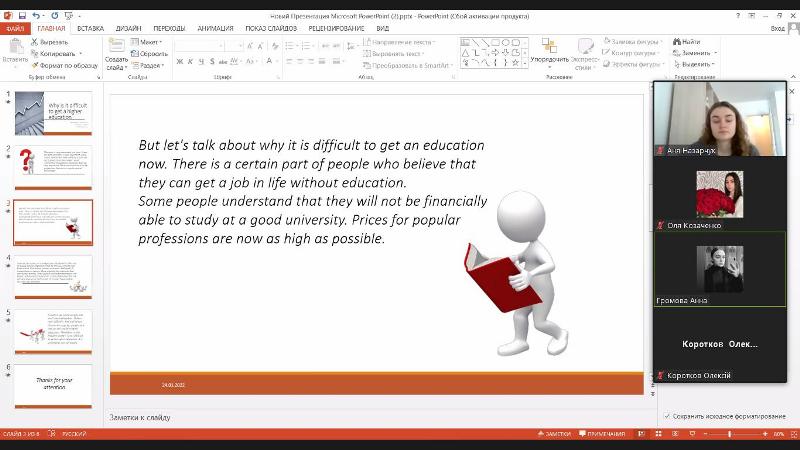Select slide 1 thumbnail
Screen dimensions: 800x450
53,113
